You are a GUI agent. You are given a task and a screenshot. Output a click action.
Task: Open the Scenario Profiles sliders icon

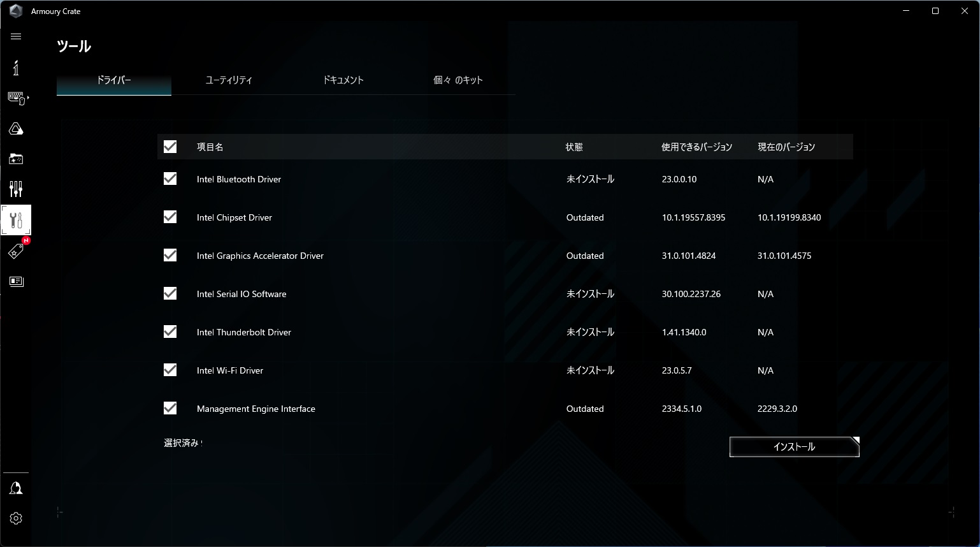(16, 189)
